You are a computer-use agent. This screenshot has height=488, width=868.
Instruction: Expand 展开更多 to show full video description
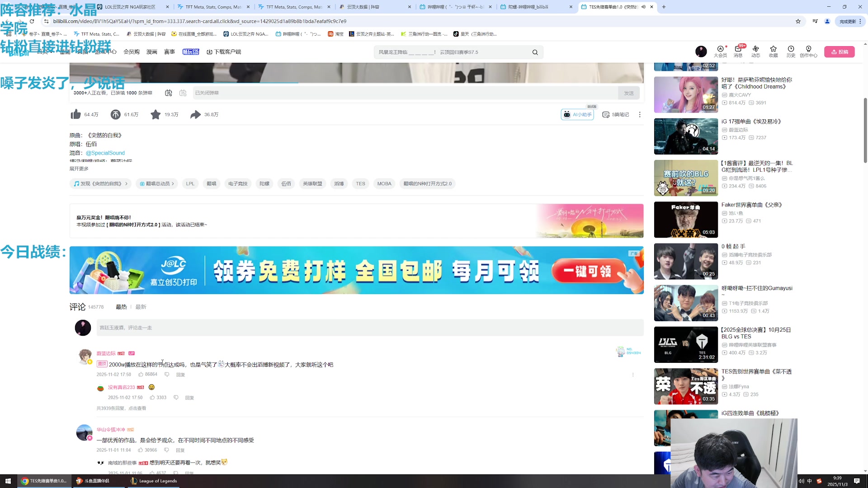[x=80, y=168]
